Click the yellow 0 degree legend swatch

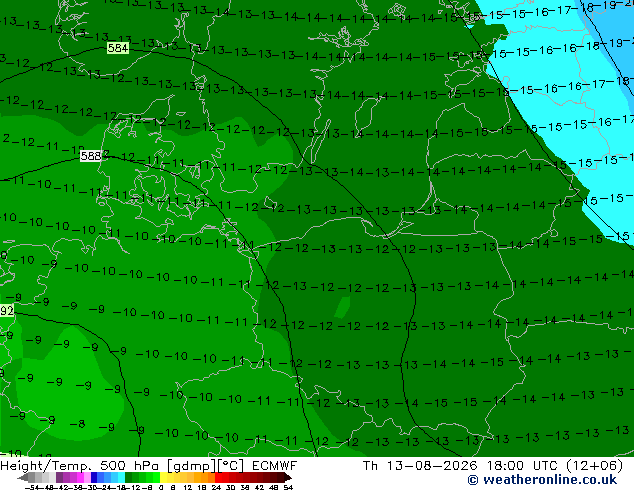[x=163, y=477]
